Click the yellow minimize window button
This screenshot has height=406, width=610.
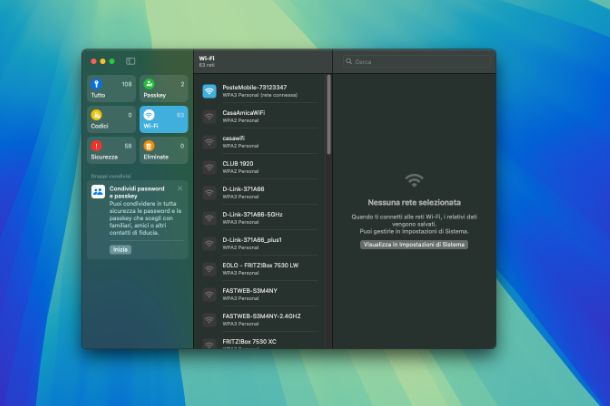(103, 61)
